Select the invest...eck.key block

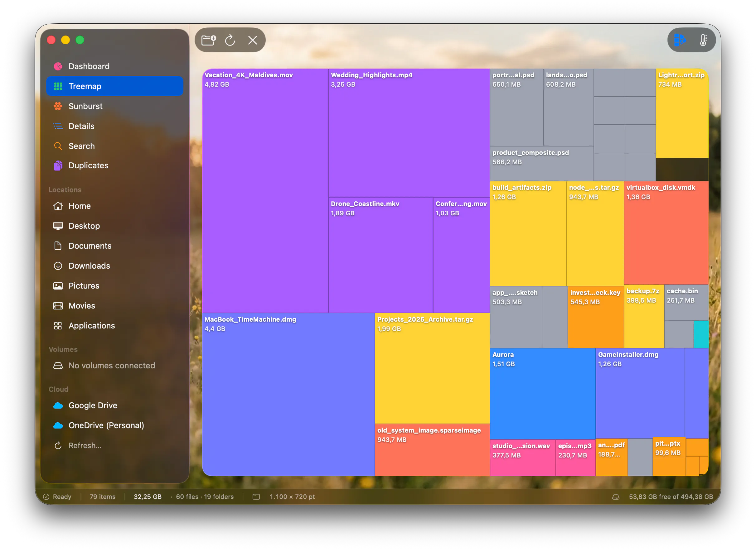point(596,317)
